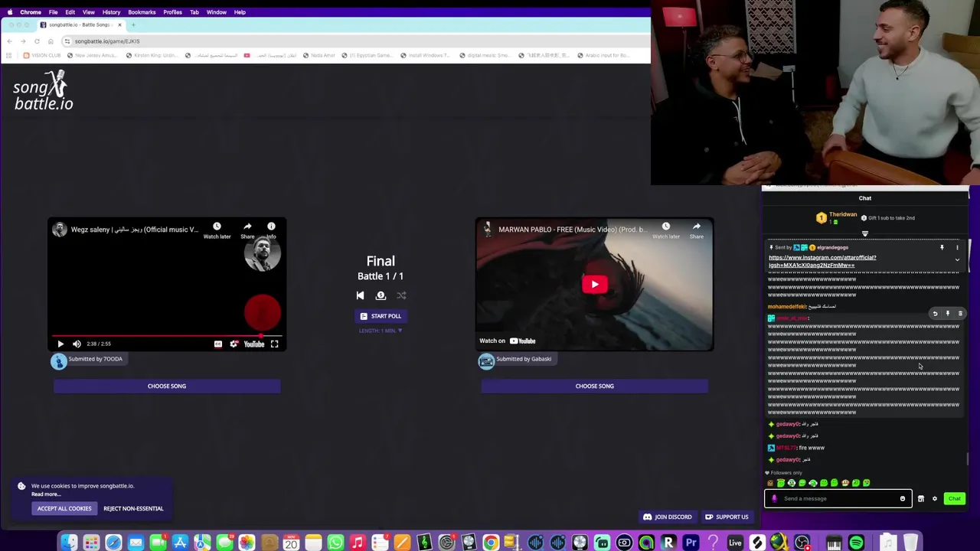
Task: Click Watch on YouTube link
Action: (508, 341)
